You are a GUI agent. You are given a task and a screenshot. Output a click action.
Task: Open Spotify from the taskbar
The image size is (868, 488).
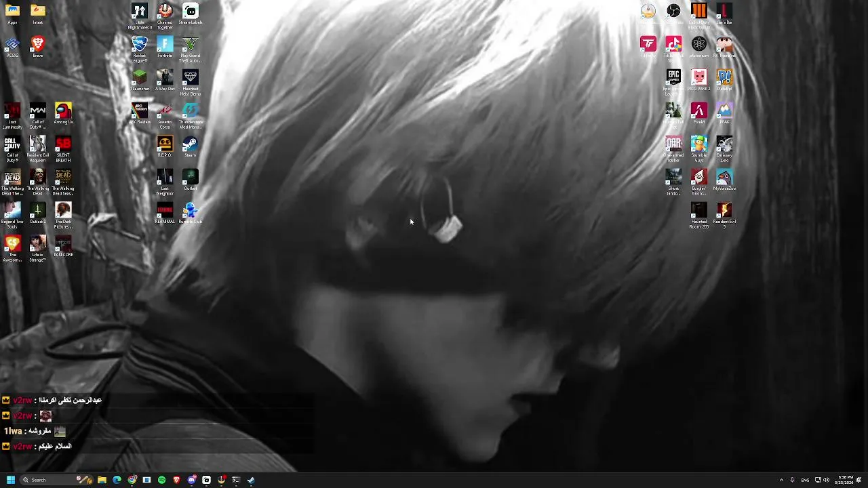click(x=161, y=480)
